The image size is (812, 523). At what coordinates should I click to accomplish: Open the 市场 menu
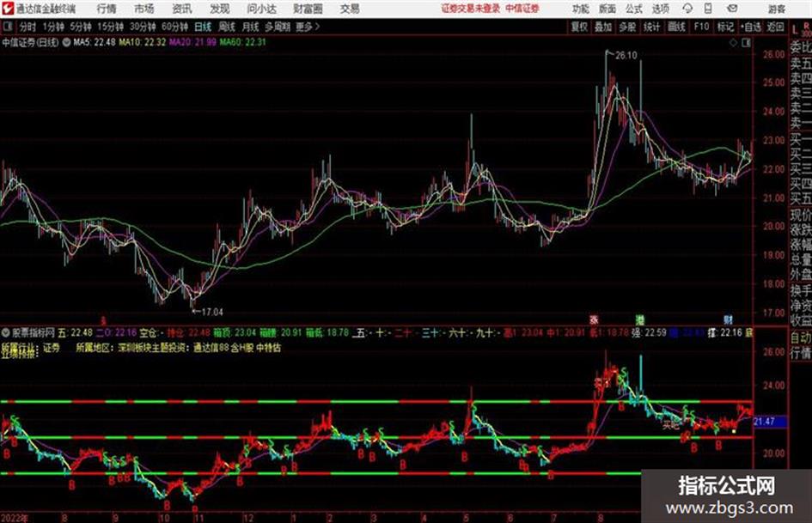coord(143,9)
